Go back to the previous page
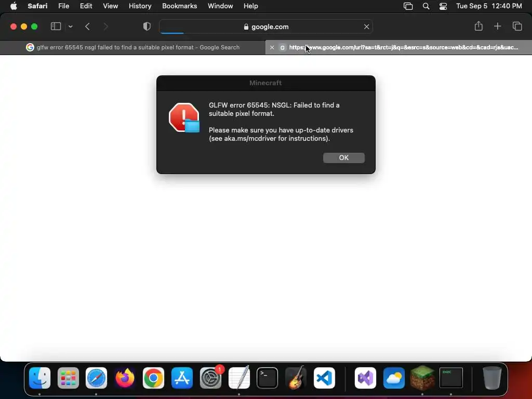 [87, 26]
